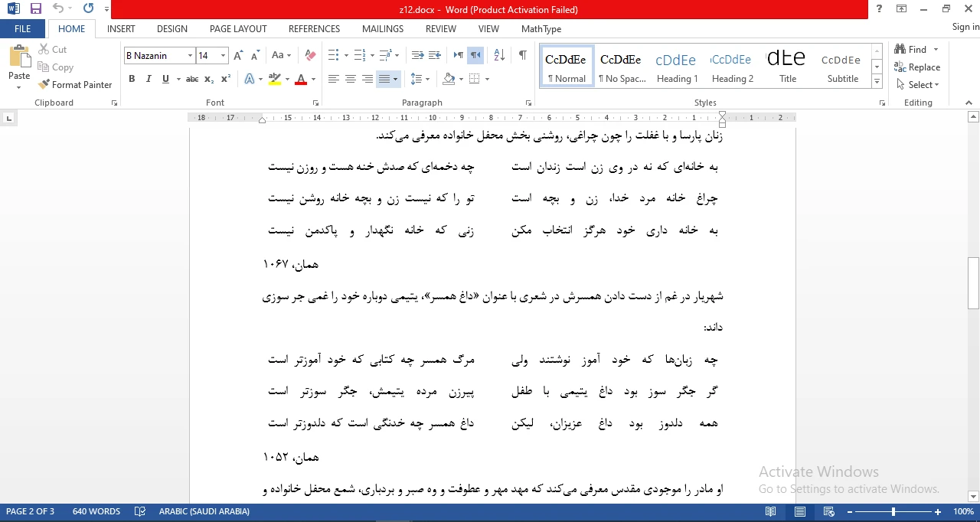The width and height of the screenshot is (980, 522).
Task: Apply superscript formatting
Action: pos(226,79)
